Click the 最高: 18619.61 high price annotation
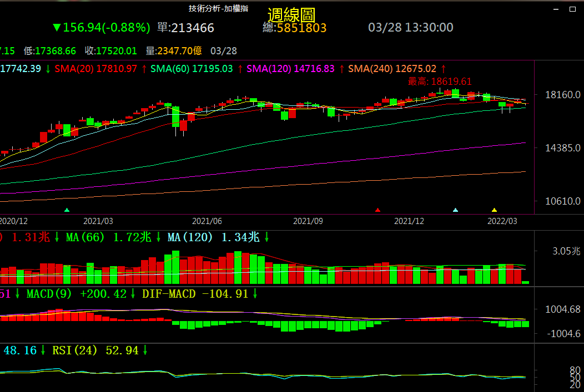The height and width of the screenshot is (392, 584). coord(440,82)
